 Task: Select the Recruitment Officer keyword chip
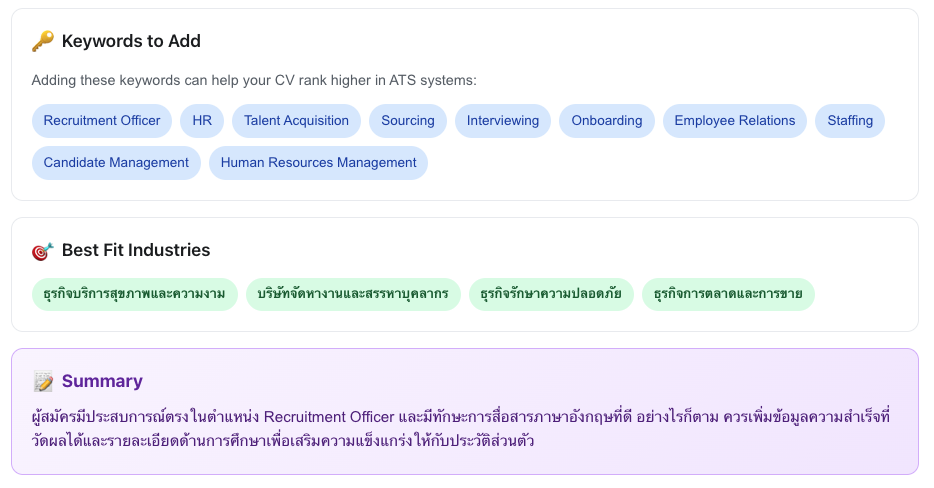[102, 121]
